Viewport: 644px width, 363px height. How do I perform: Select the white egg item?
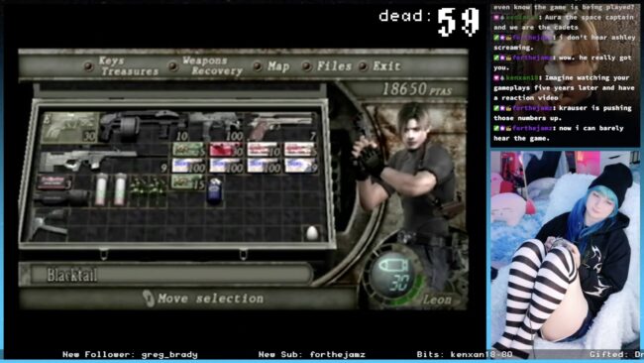312,233
